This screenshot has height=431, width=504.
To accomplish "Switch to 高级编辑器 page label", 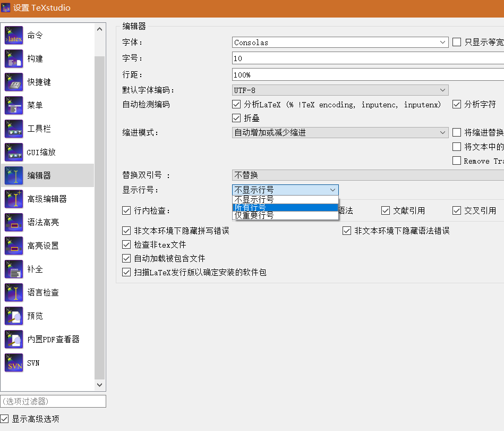I will (47, 199).
